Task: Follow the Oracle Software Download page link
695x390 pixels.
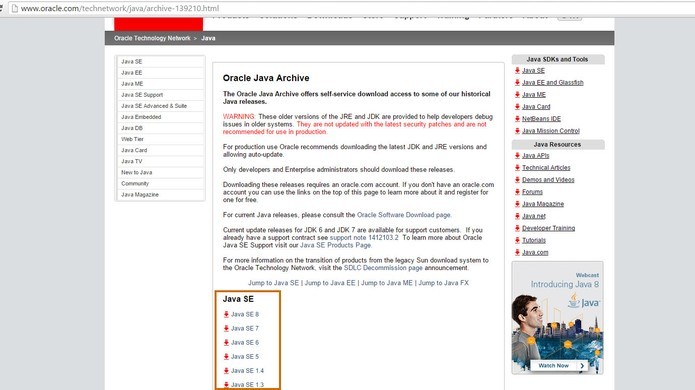Action: tap(403, 215)
